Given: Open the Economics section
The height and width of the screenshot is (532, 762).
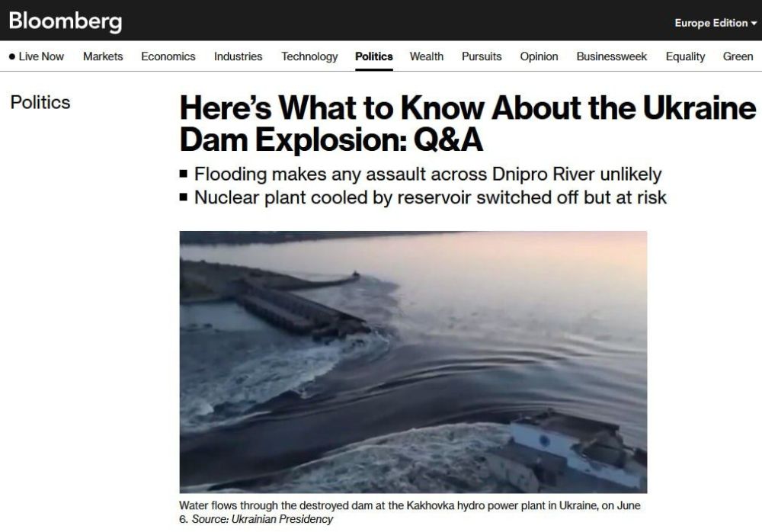Looking at the screenshot, I should tap(168, 56).
